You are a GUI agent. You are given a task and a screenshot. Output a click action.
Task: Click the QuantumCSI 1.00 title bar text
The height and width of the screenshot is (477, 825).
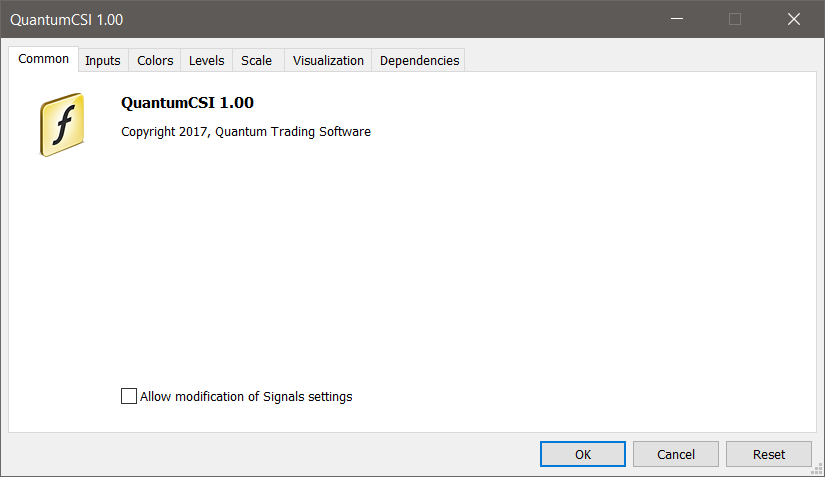click(67, 20)
